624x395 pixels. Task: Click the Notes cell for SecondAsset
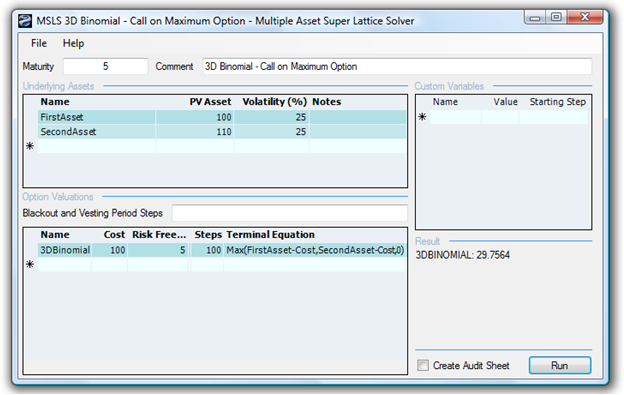(358, 132)
